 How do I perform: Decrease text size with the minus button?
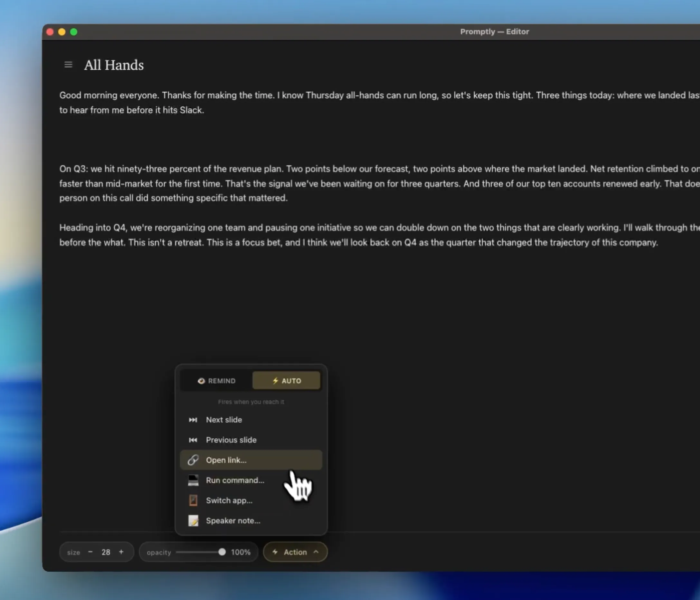[90, 552]
